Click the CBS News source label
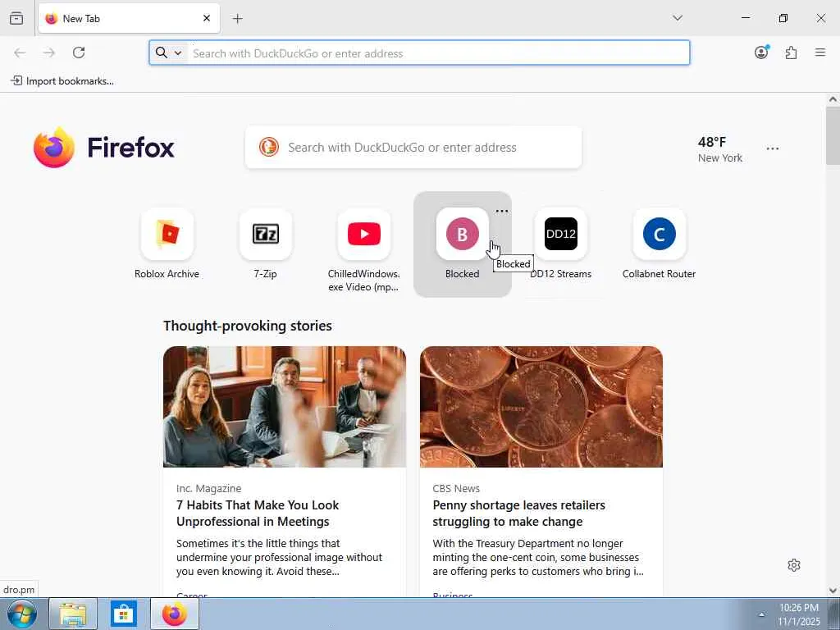 point(456,488)
